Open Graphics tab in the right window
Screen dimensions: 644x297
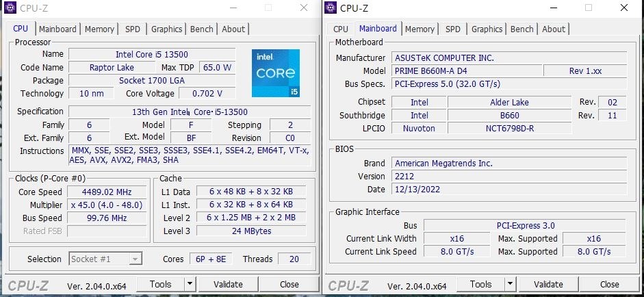coord(487,29)
